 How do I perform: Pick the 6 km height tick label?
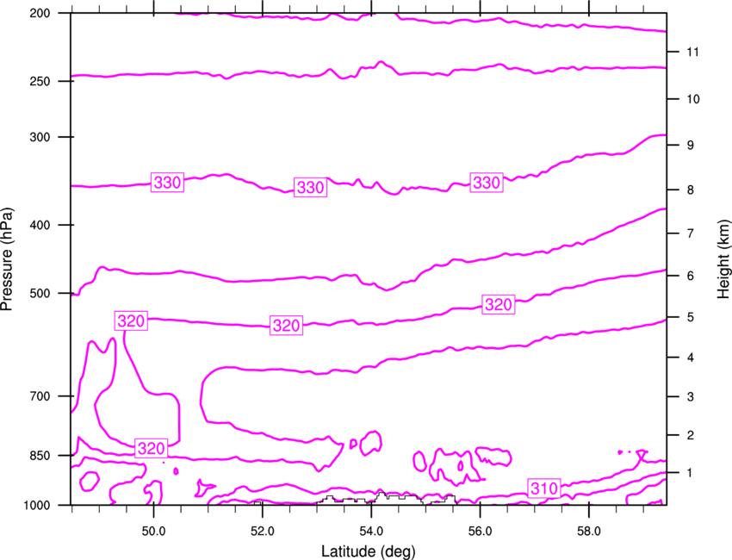tap(690, 276)
